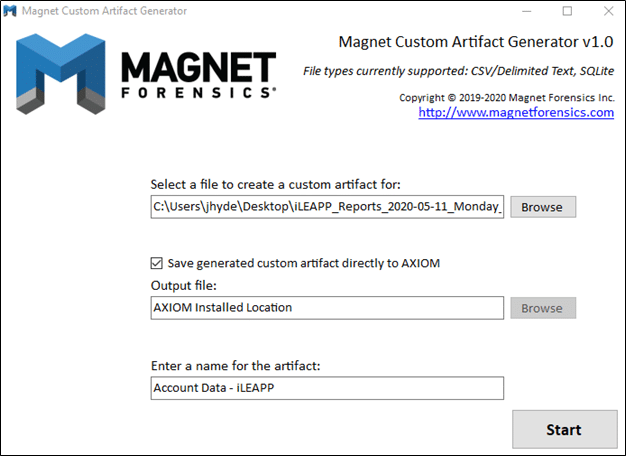626x456 pixels.
Task: Uncheck Save generated custom artifact directly to AXIOM
Action: 156,263
